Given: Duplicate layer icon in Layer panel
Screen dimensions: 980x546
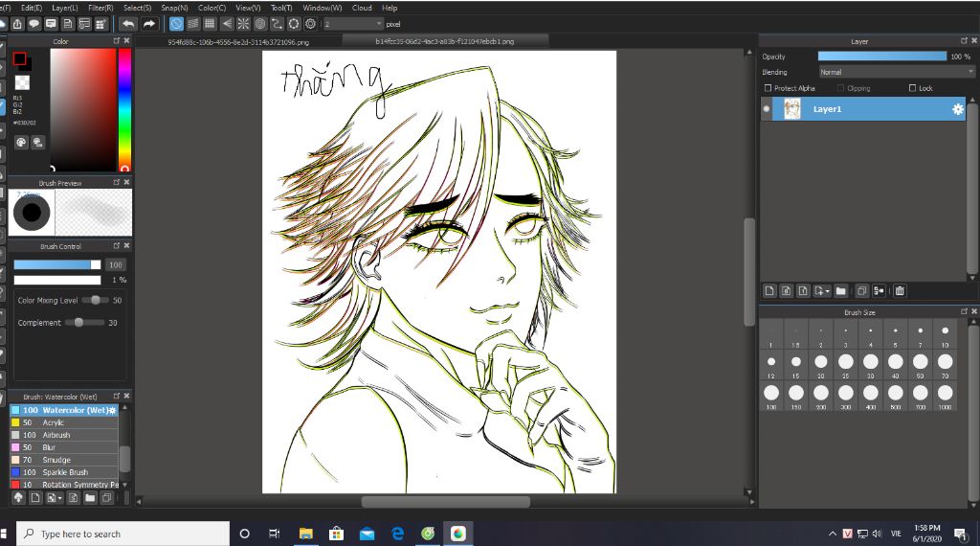Looking at the screenshot, I should pyautogui.click(x=862, y=291).
